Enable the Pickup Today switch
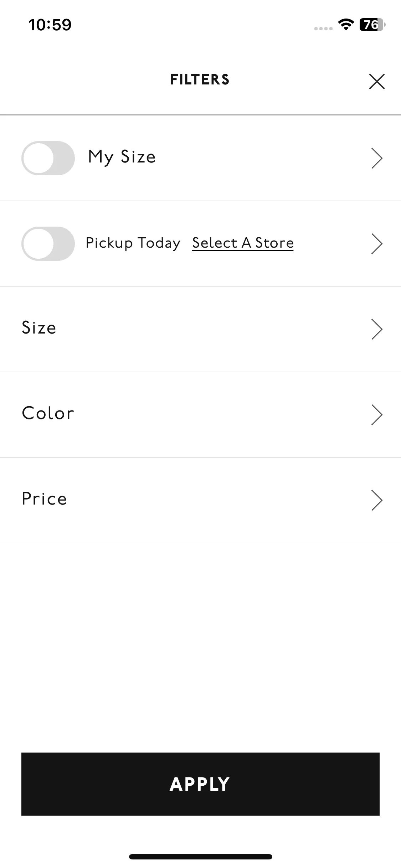This screenshot has width=401, height=868. pyautogui.click(x=48, y=243)
